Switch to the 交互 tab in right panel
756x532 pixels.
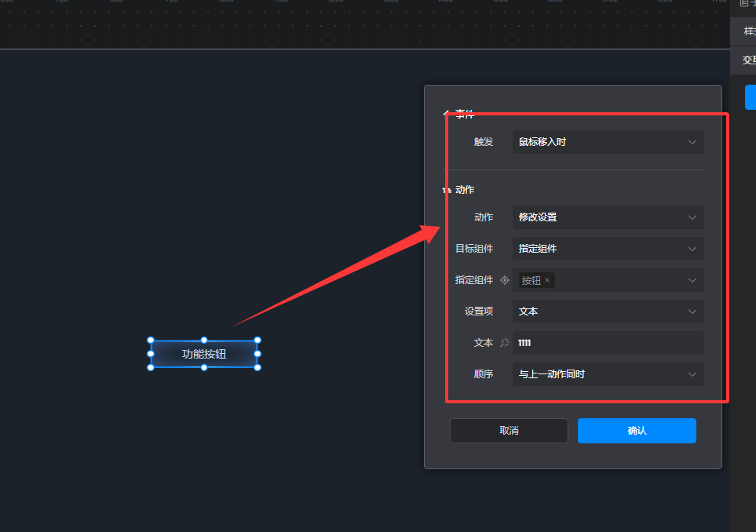pyautogui.click(x=748, y=60)
